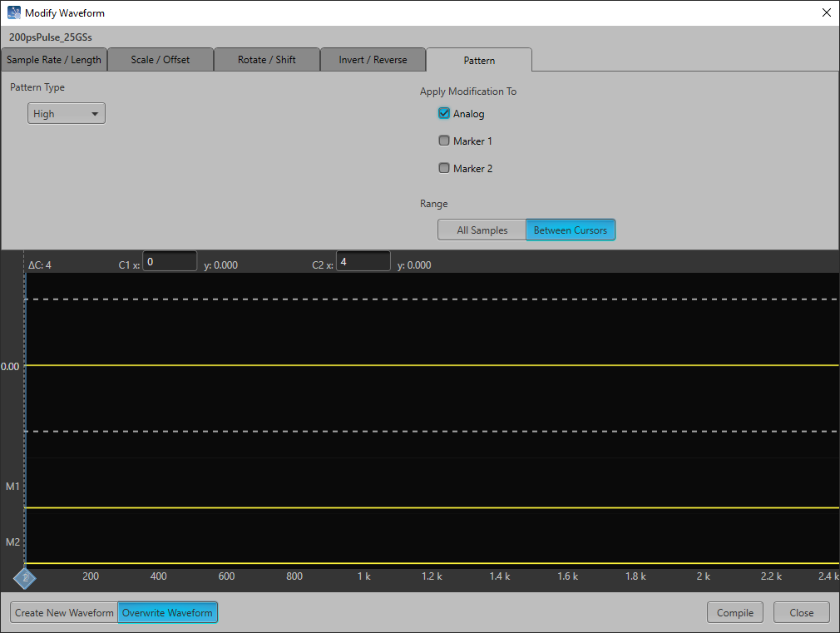Select All Samples as the range
This screenshot has height=633, width=840.
point(482,229)
